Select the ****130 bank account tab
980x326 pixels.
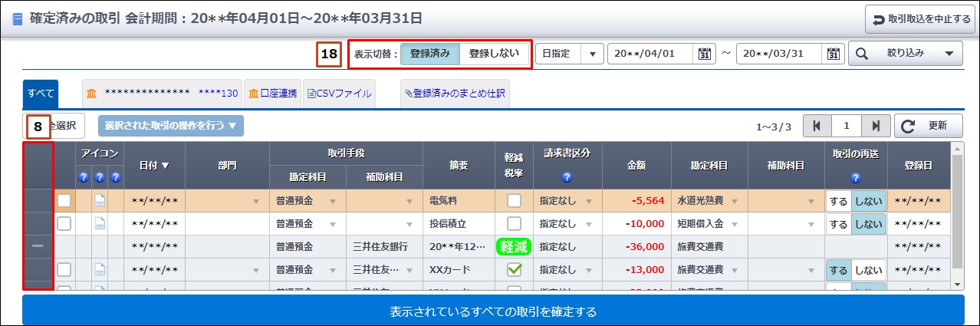[x=162, y=94]
